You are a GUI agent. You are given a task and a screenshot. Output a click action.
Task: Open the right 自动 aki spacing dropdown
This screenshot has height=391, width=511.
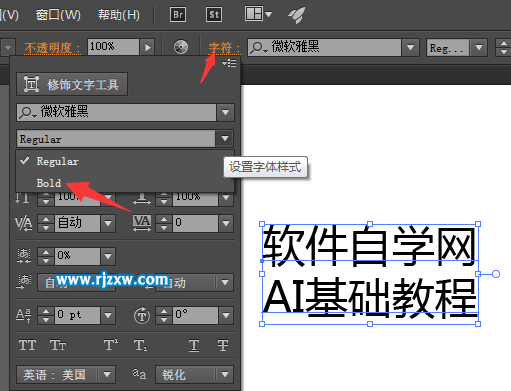225,283
